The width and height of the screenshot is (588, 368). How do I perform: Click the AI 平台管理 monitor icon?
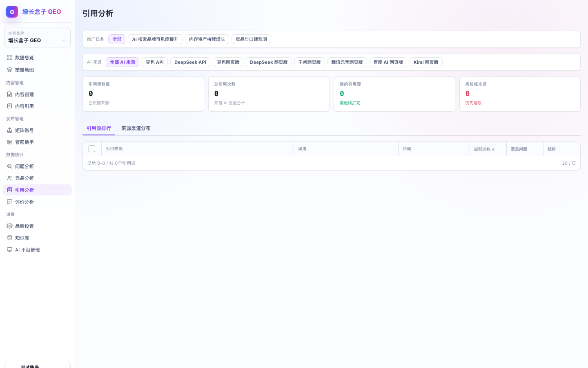(x=9, y=250)
